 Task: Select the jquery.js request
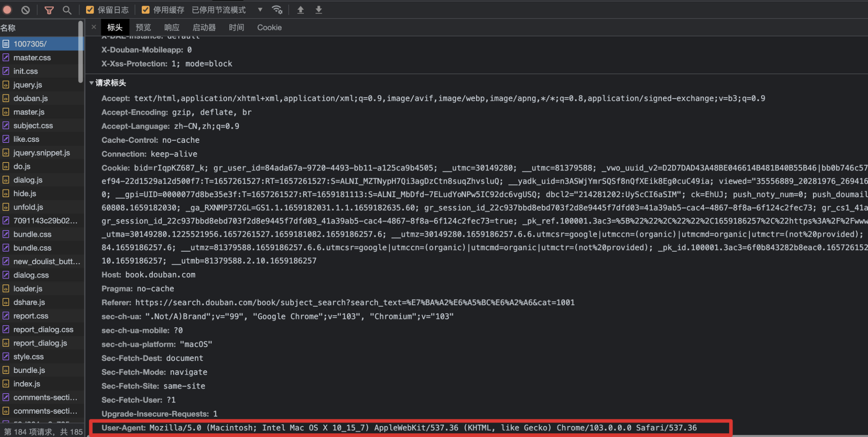click(28, 85)
